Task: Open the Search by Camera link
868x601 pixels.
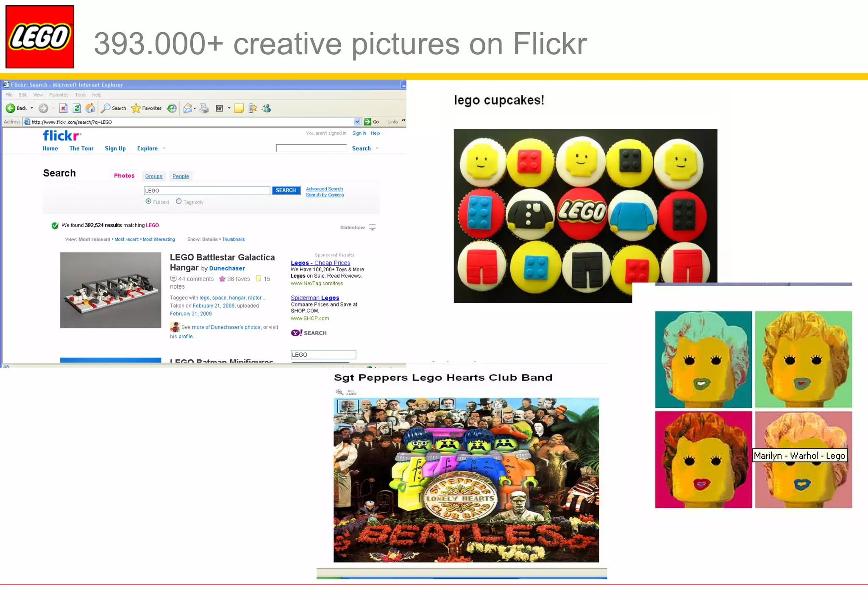Action: pyautogui.click(x=325, y=195)
